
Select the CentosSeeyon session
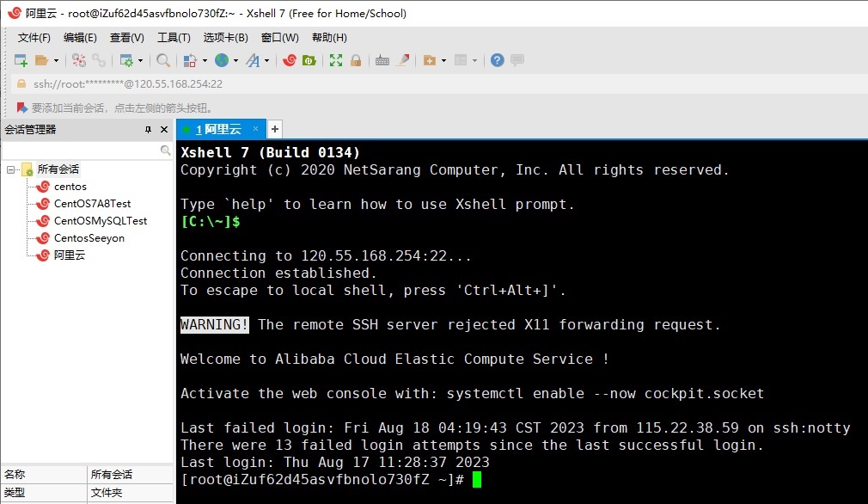point(89,238)
